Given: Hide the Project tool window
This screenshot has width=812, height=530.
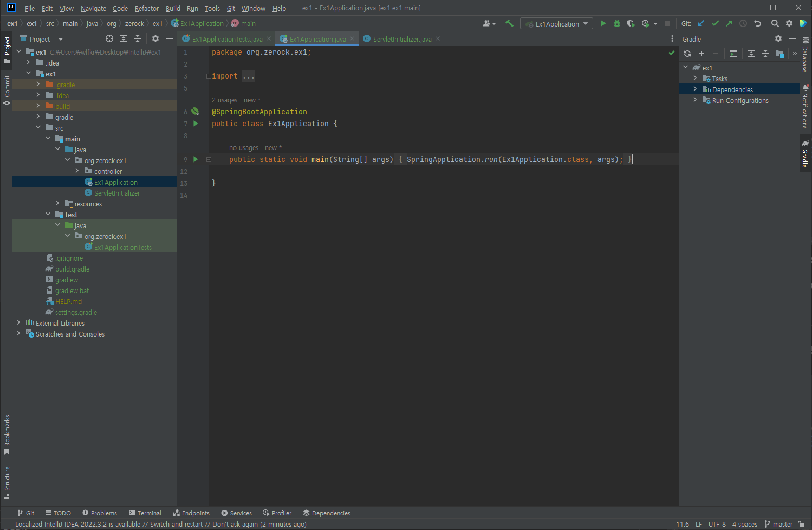Looking at the screenshot, I should click(x=170, y=38).
